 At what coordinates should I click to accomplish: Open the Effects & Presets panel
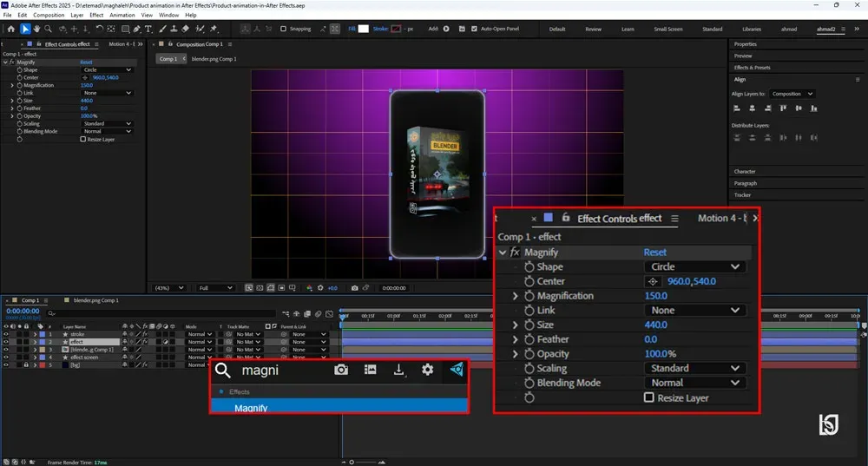(752, 68)
